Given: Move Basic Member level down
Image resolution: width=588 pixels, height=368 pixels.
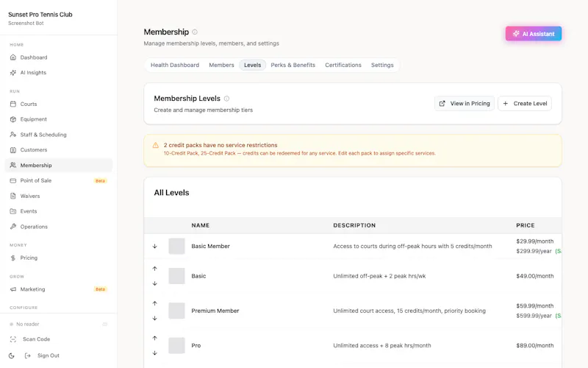Looking at the screenshot, I should 154,247.
